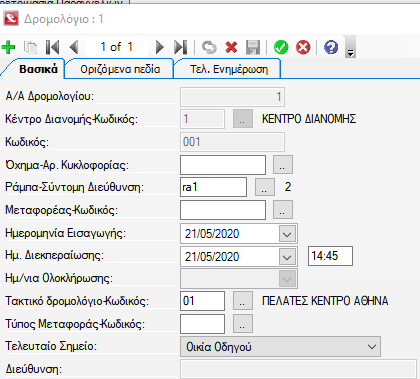Click the Τύπος Μεταφοράς-Κωδικός input field
Image resolution: width=420 pixels, height=379 pixels.
point(202,324)
